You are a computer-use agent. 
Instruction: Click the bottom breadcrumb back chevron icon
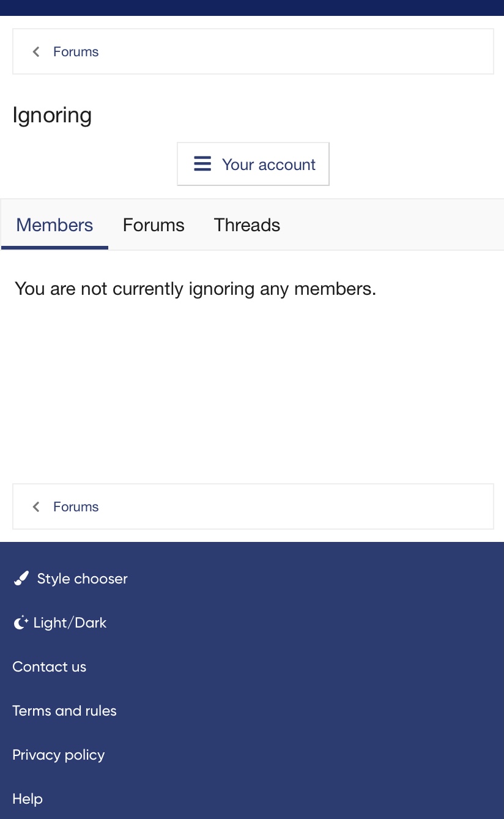pos(36,507)
